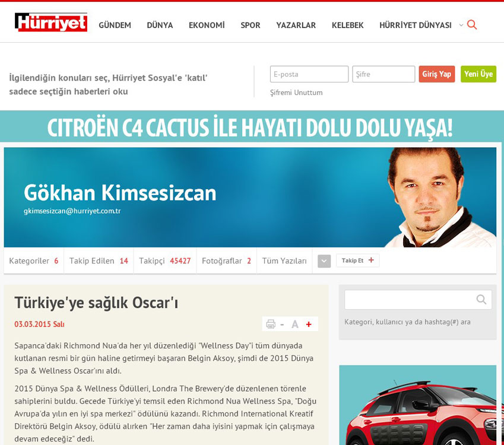Go to the EKONOMİ section
This screenshot has width=504, height=445.
207,25
